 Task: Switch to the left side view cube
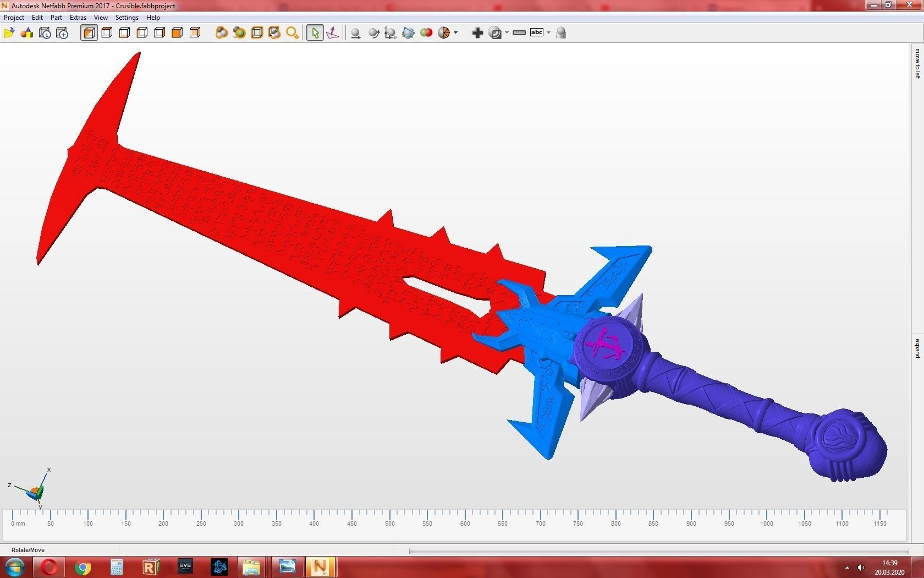pos(142,33)
